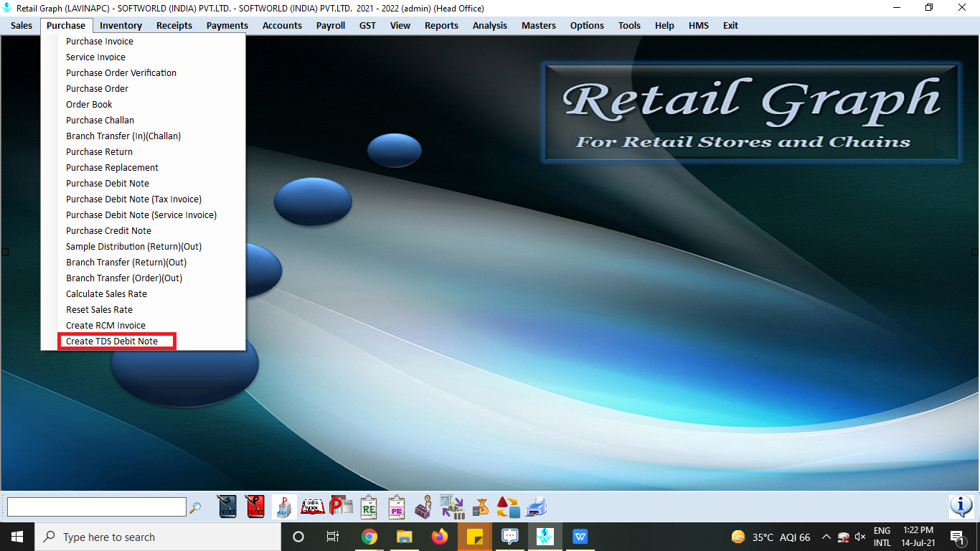Show hidden system tray icons
Screen dimensions: 980x551
826,537
